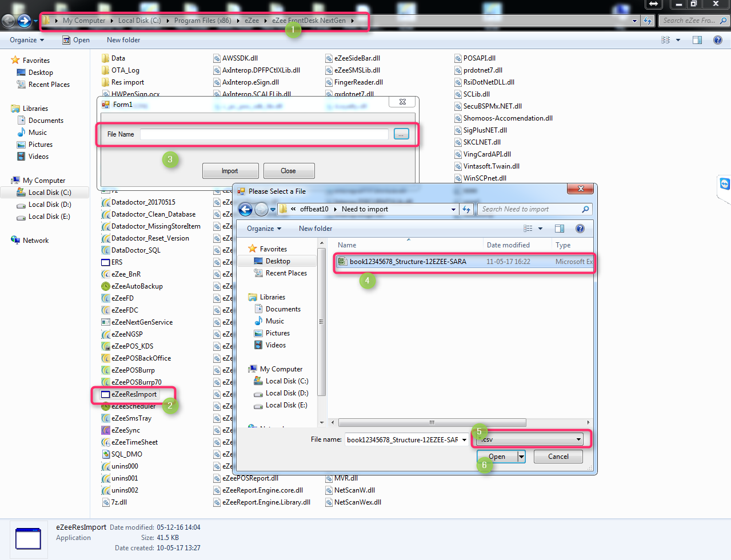Open Organize menu in file dialog
Screen dimensions: 731x560
point(264,229)
